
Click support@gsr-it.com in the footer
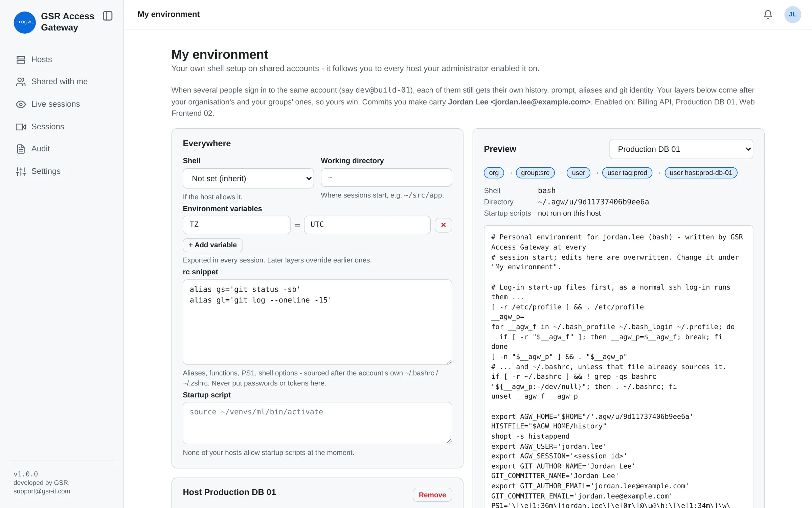[42, 491]
